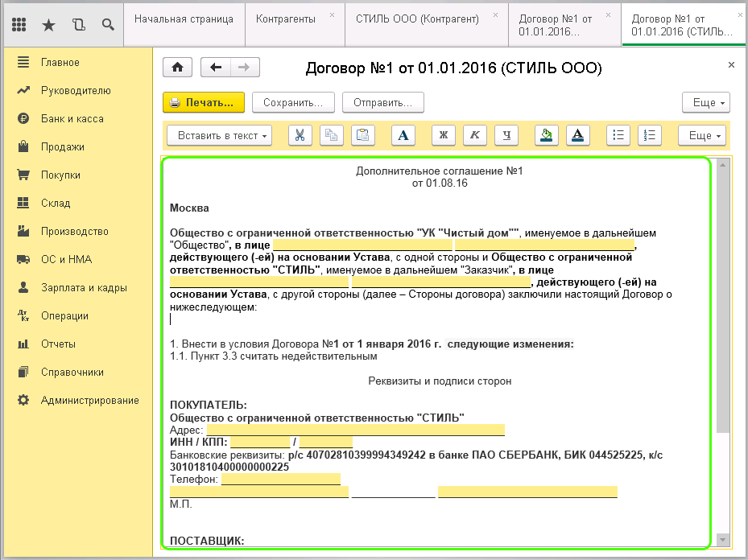
Task: Click the Отправить button
Action: tap(383, 102)
